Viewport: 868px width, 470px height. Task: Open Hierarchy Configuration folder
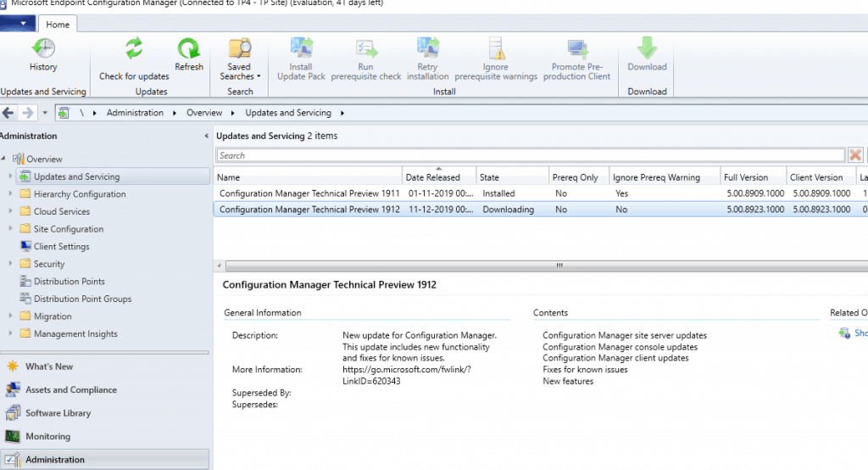click(x=80, y=194)
